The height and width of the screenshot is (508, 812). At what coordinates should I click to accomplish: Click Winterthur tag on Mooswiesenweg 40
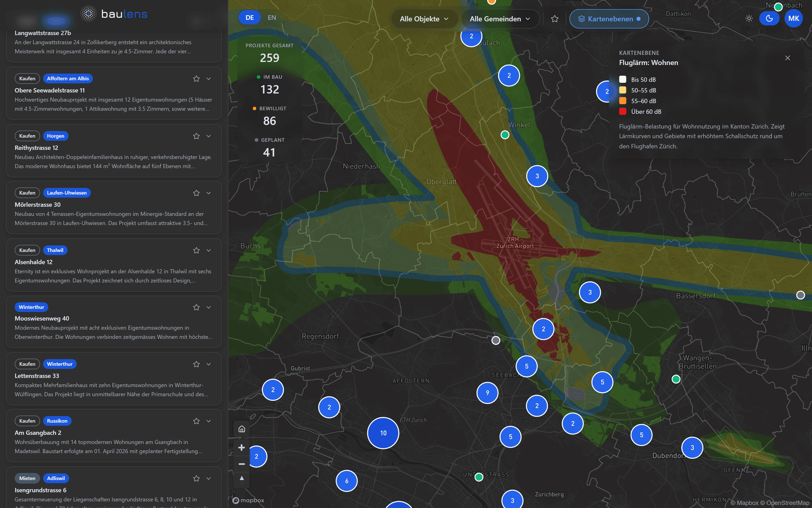click(31, 307)
